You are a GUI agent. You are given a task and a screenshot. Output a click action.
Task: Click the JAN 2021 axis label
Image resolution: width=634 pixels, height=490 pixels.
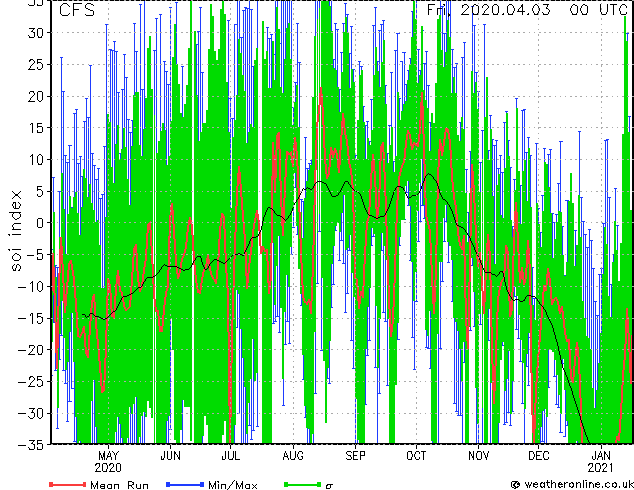point(601,462)
